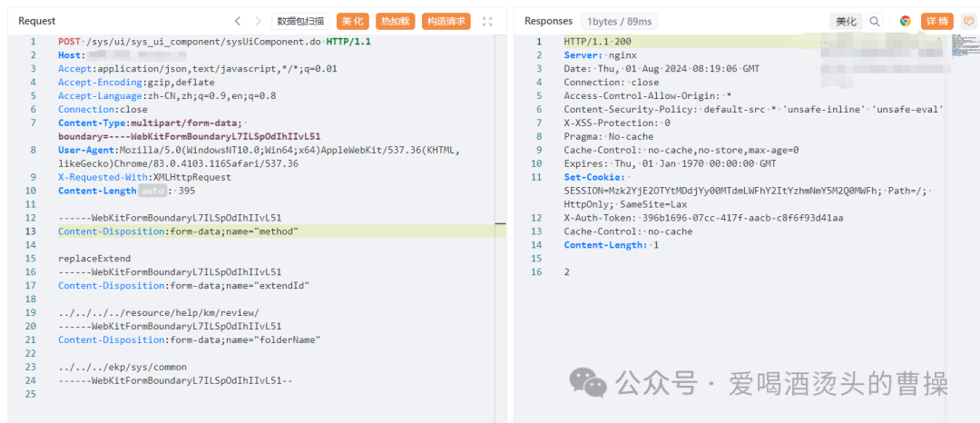Screen dimensions: 980x423
Task: Beautify the request with 美化 button
Action: [352, 21]
